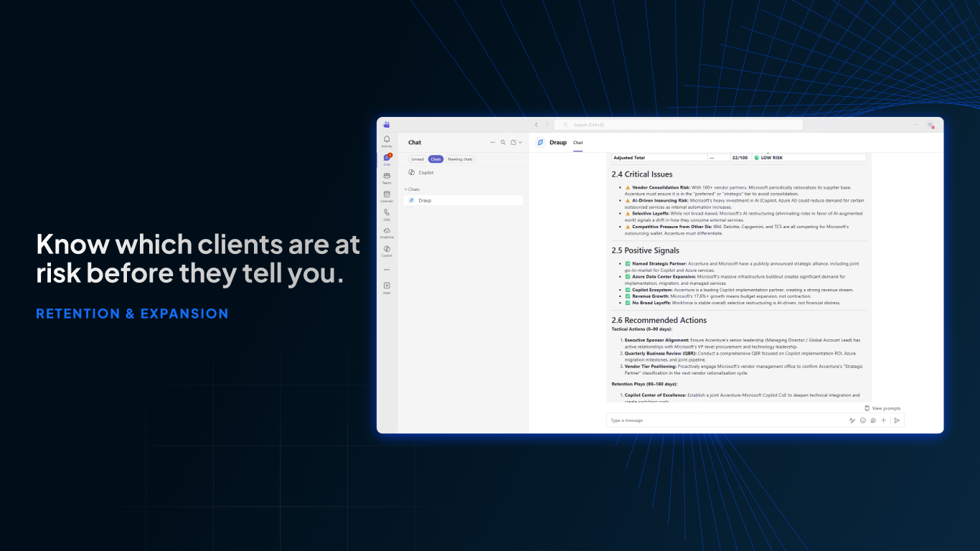Screen dimensions: 980x551
Task: Click the Copilot Ecosystem bullet label
Action: 652,290
